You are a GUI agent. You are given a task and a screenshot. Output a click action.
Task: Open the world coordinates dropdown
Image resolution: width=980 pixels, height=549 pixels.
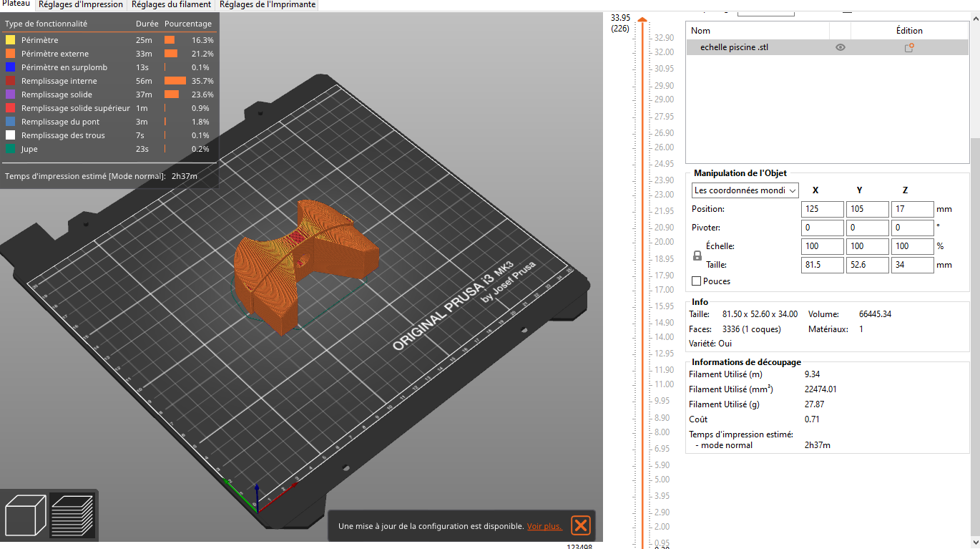745,190
